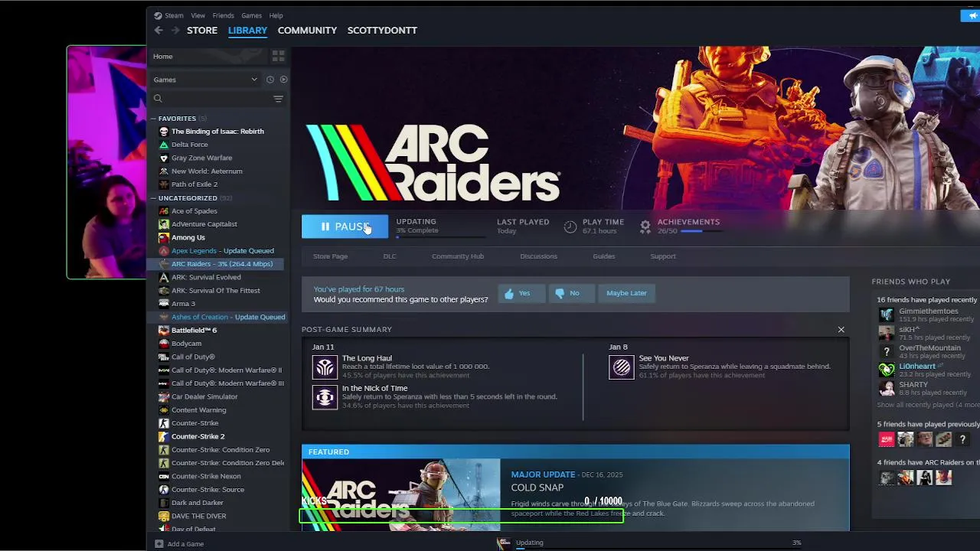Switch to the LIBRARY tab
This screenshot has height=551, width=980.
[x=247, y=31]
